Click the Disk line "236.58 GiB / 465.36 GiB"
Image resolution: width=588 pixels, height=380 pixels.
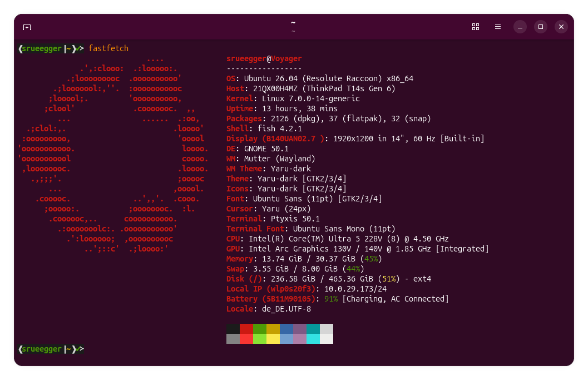tap(322, 279)
